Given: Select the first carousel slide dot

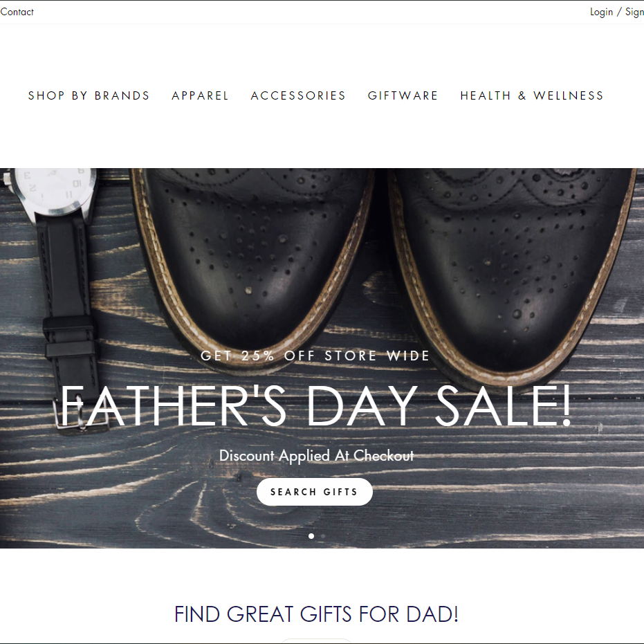Looking at the screenshot, I should pos(311,536).
